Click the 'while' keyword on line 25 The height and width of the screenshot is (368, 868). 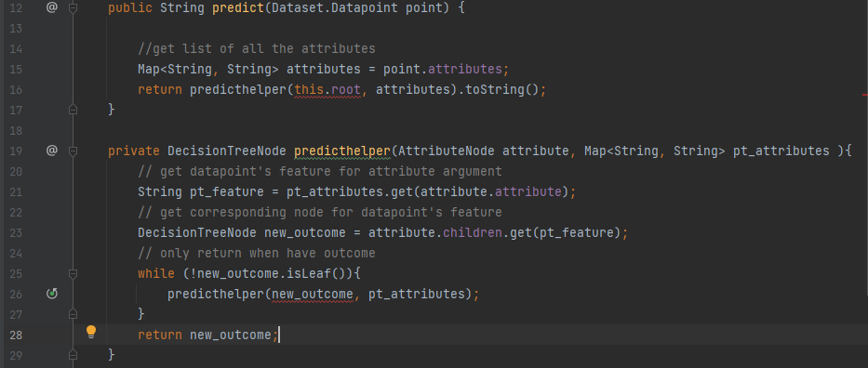coord(156,273)
